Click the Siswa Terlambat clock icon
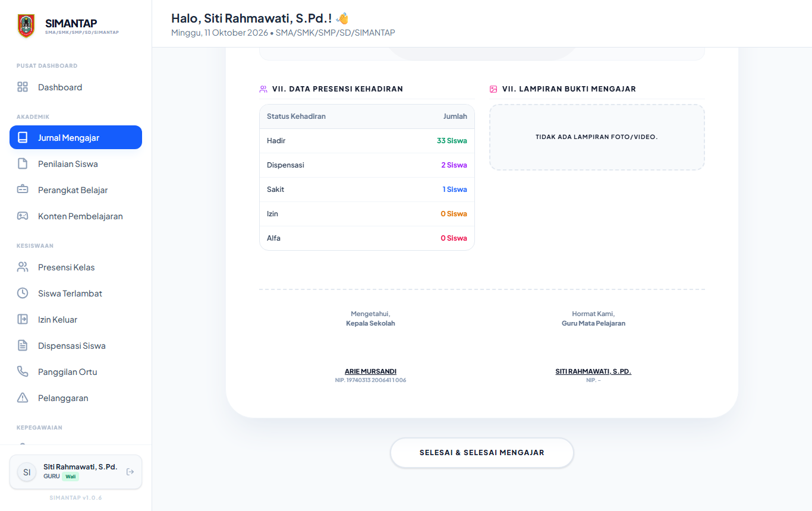 (23, 293)
